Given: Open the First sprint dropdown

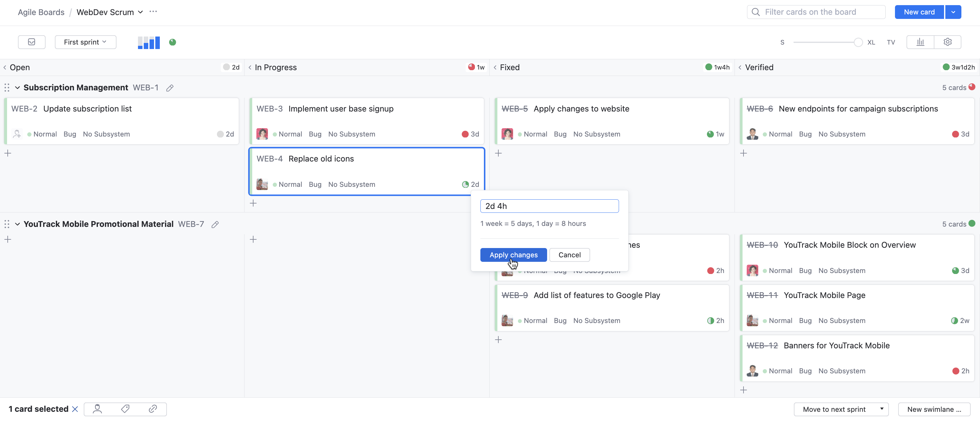Looking at the screenshot, I should click(x=85, y=42).
